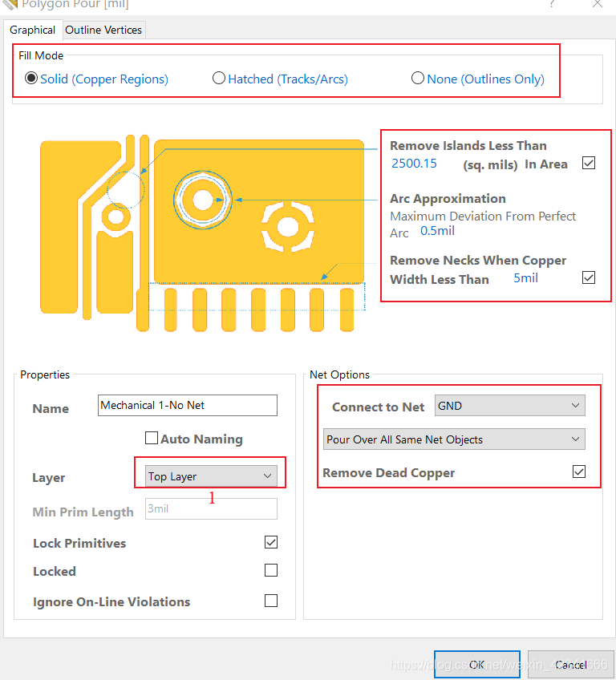Enable Ignore On-Line Violations
616x680 pixels.
(271, 601)
